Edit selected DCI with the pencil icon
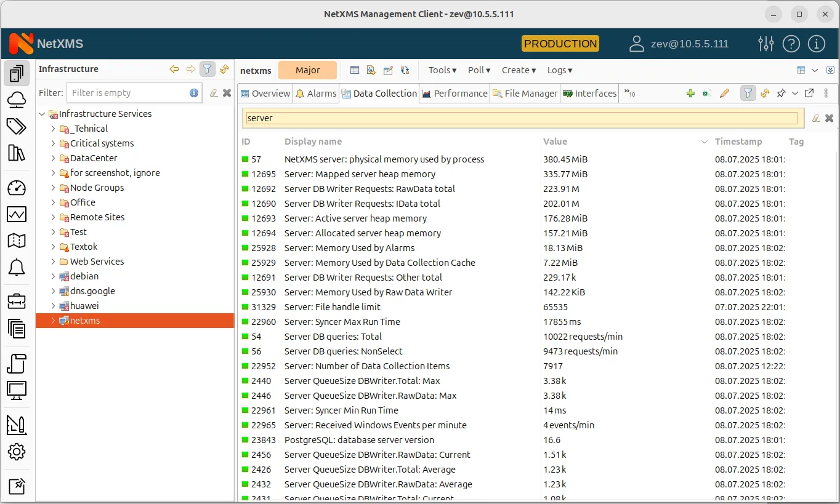 pyautogui.click(x=724, y=93)
